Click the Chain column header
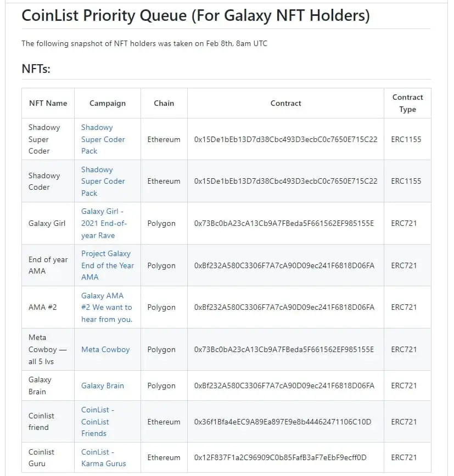The width and height of the screenshot is (454, 476). point(164,103)
